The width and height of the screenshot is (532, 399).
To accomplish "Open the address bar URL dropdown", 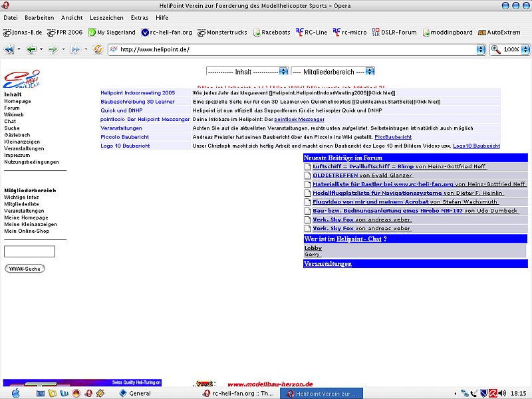I will 481,49.
